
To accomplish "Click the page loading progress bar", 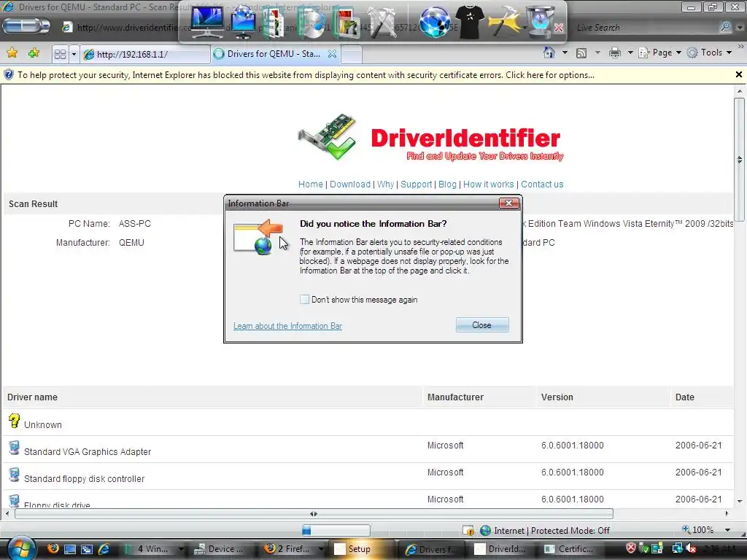I will coord(336,530).
